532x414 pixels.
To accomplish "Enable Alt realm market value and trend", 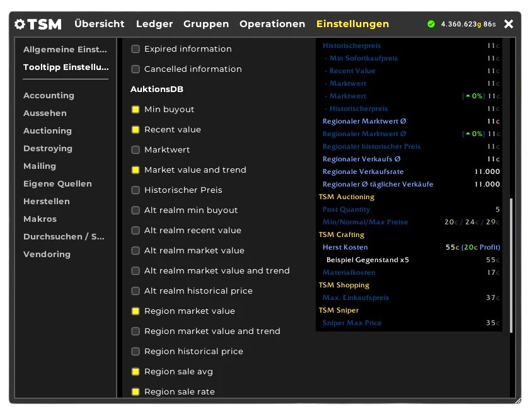I will click(x=136, y=271).
